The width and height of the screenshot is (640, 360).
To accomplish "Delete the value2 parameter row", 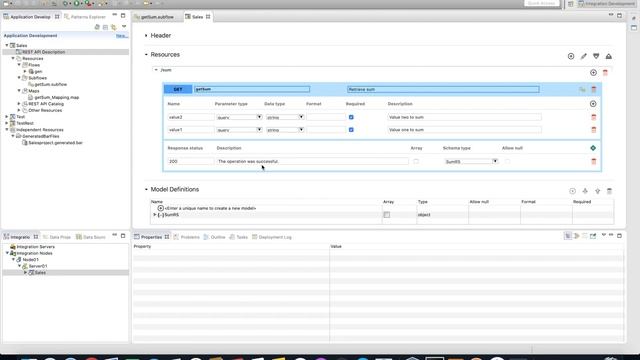I will click(x=594, y=117).
